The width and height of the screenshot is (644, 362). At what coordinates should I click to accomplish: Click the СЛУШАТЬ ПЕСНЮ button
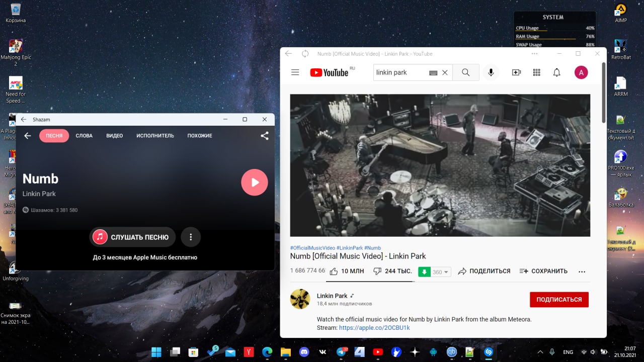pos(133,237)
